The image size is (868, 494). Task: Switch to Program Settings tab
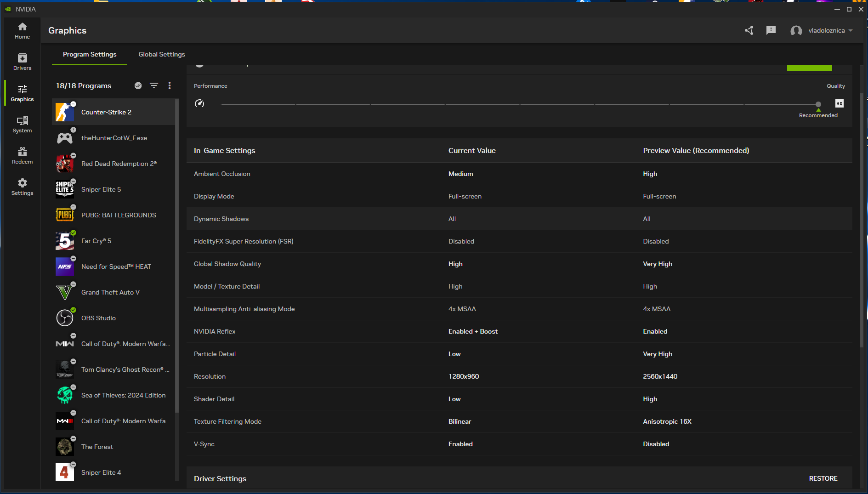pyautogui.click(x=90, y=54)
